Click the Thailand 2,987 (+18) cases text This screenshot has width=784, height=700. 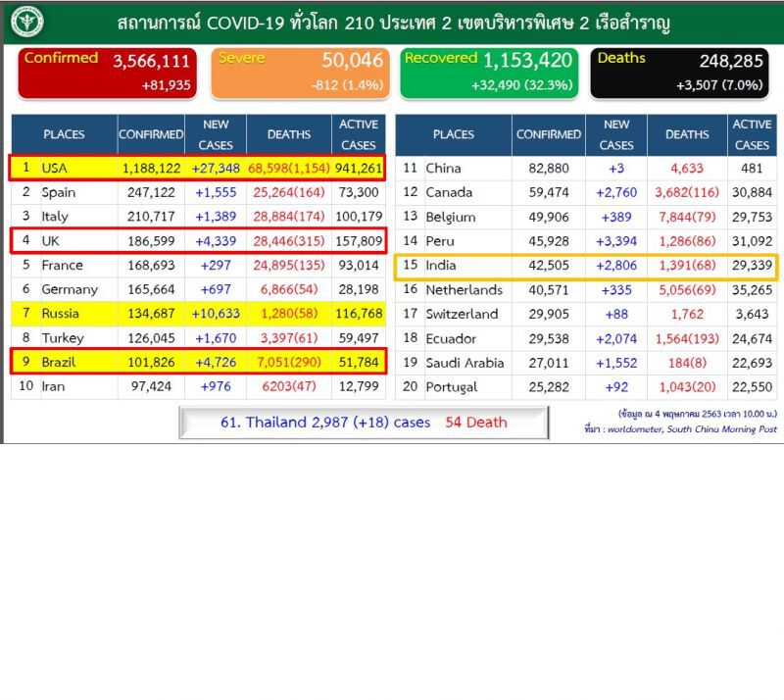tap(325, 423)
